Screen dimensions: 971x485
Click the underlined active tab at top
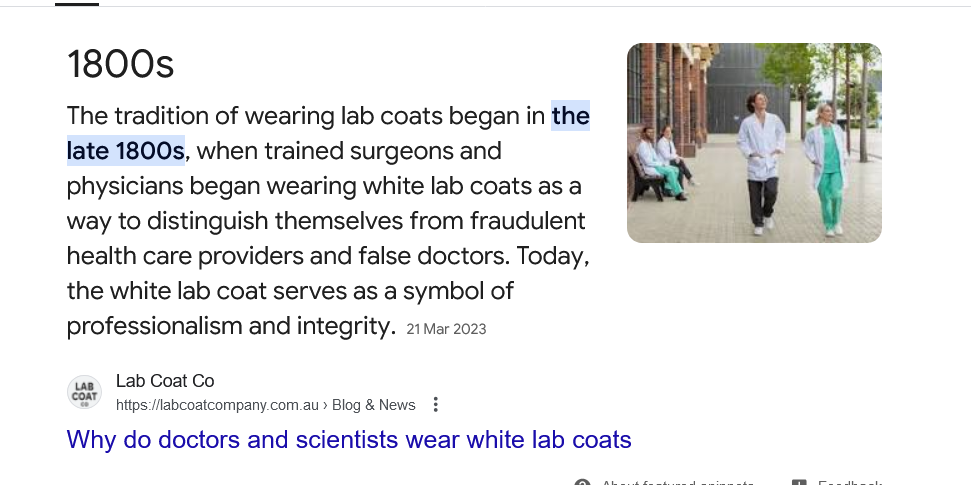coord(77,4)
